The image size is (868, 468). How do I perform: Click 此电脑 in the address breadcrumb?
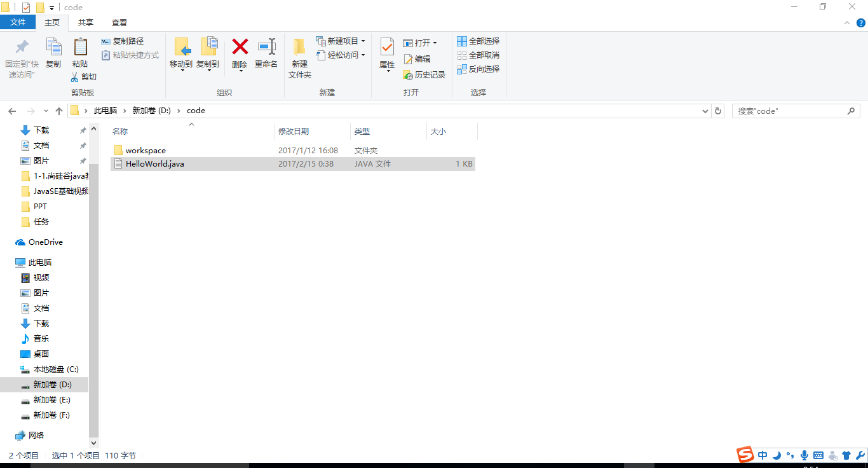[105, 111]
